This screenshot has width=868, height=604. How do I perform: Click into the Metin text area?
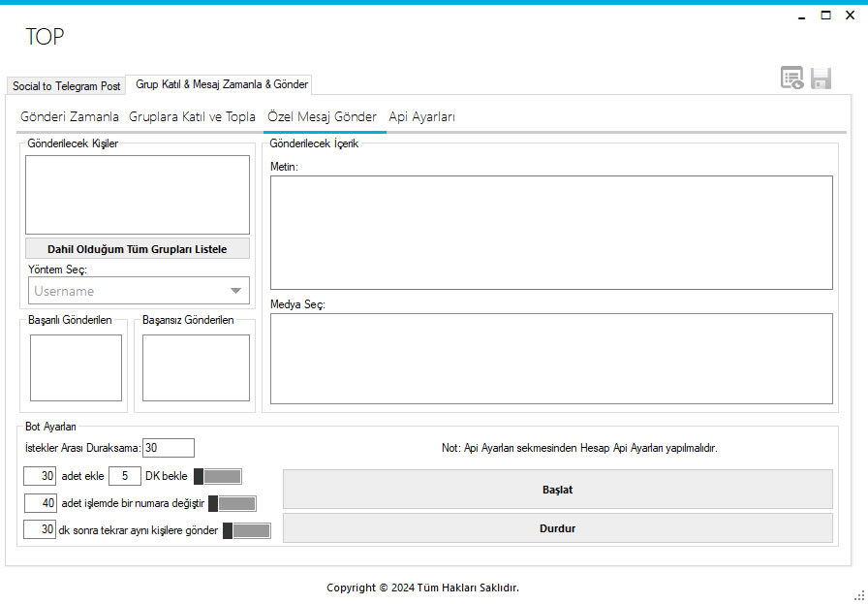coord(551,233)
